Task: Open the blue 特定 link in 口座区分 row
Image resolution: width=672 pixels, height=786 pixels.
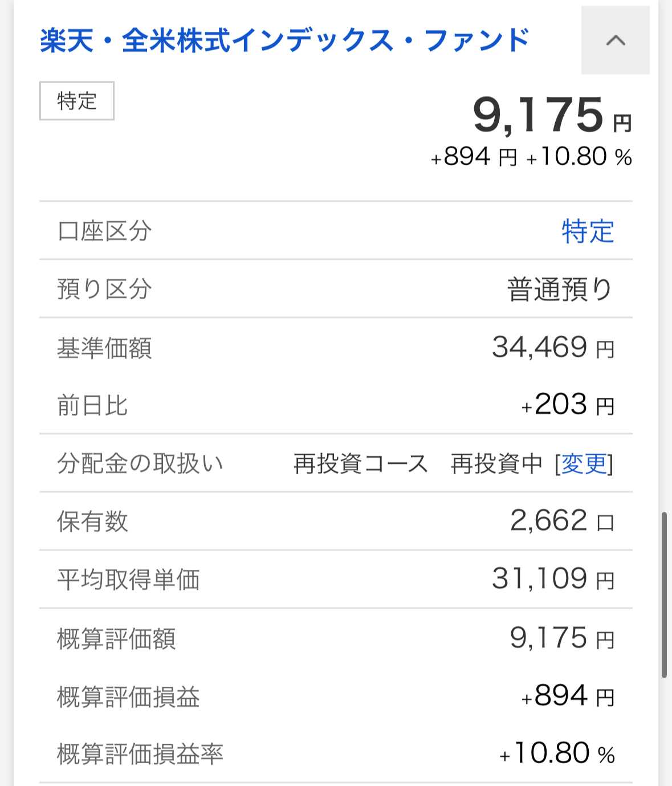Action: tap(588, 231)
